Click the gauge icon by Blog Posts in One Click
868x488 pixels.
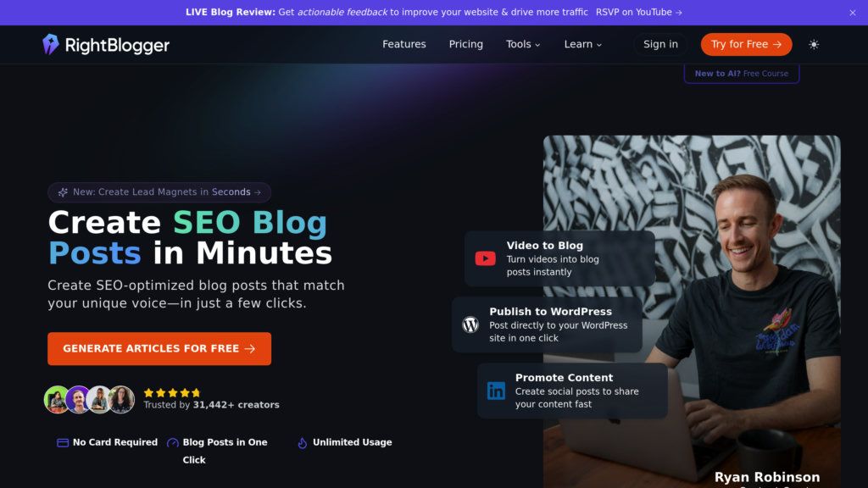coord(173,442)
